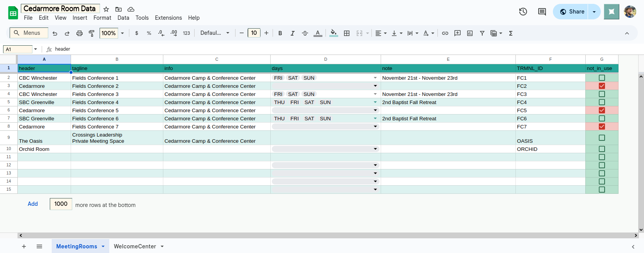644x253 pixels.
Task: Tick not_in_use checkbox for ORCHID row
Action: pyautogui.click(x=602, y=149)
